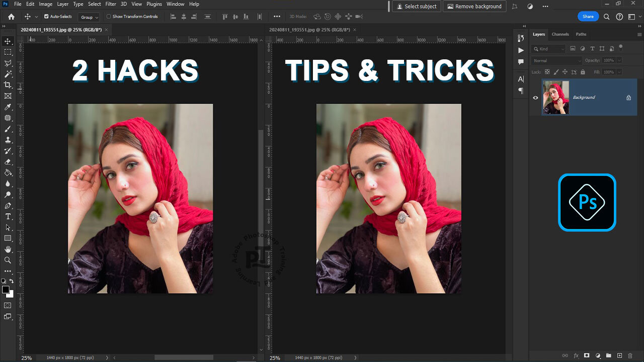
Task: Select the Horizontal Type tool
Action: 8,217
